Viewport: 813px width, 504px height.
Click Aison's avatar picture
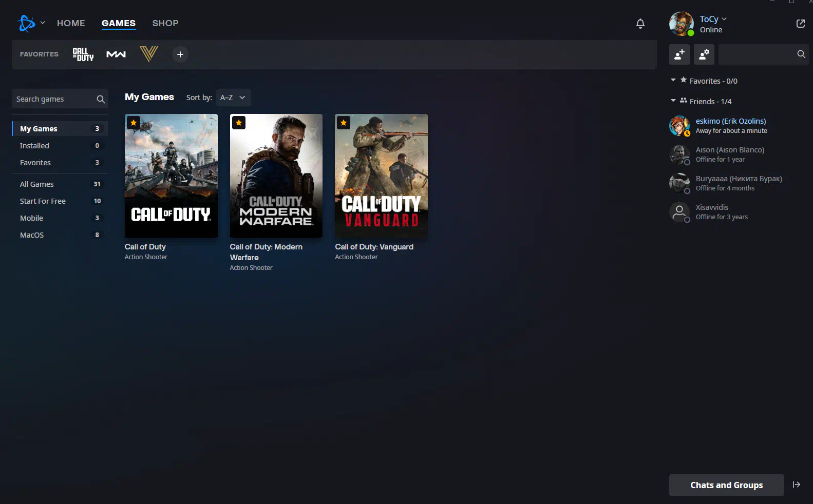(x=679, y=154)
